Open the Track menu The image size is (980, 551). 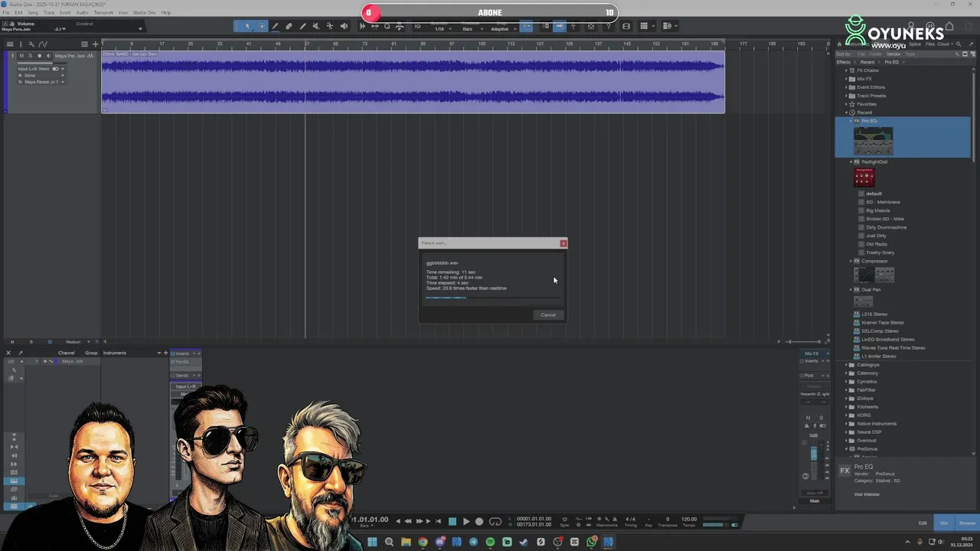point(49,13)
